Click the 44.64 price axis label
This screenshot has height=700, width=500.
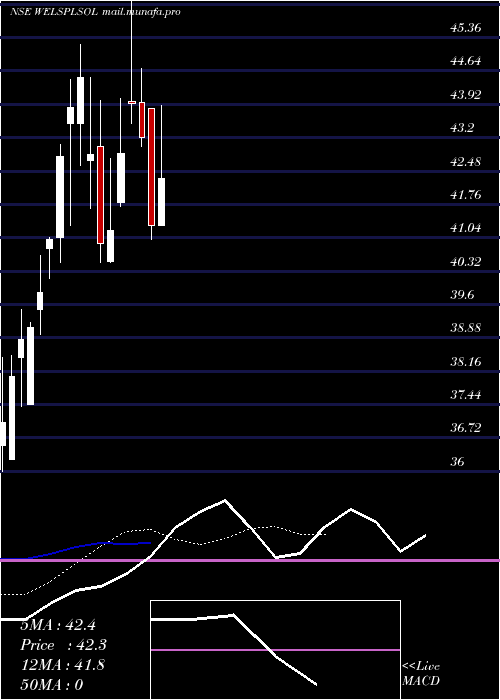coord(466,61)
